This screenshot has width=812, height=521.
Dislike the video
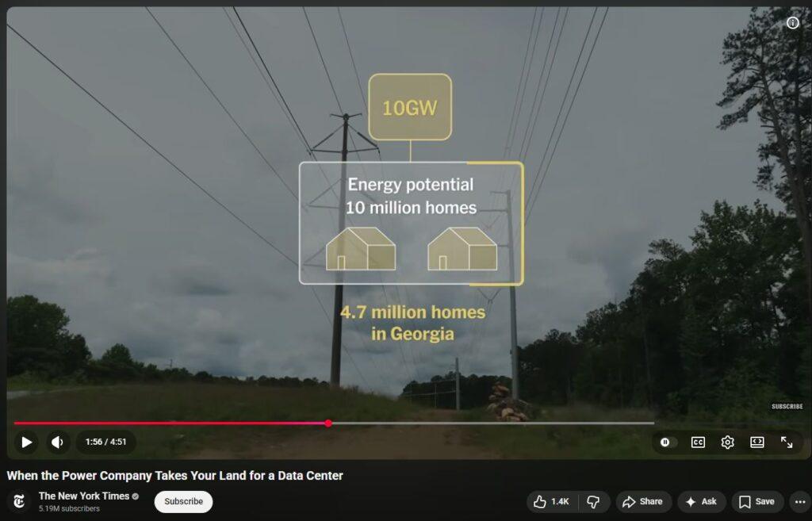click(593, 501)
